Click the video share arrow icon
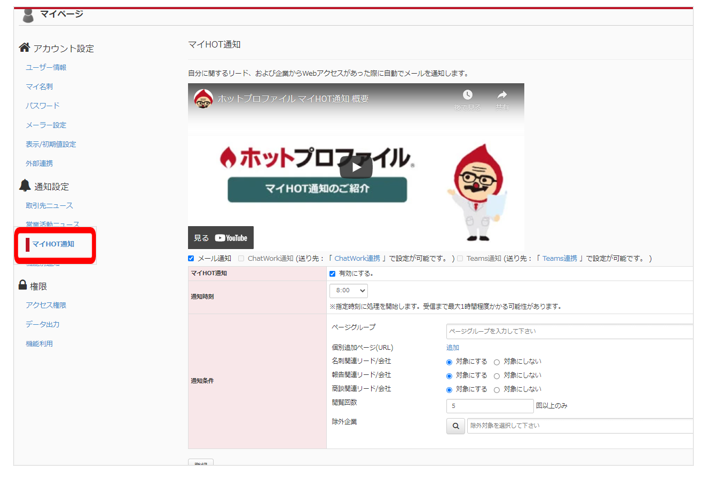Screen dimensions: 705x477 click(502, 95)
